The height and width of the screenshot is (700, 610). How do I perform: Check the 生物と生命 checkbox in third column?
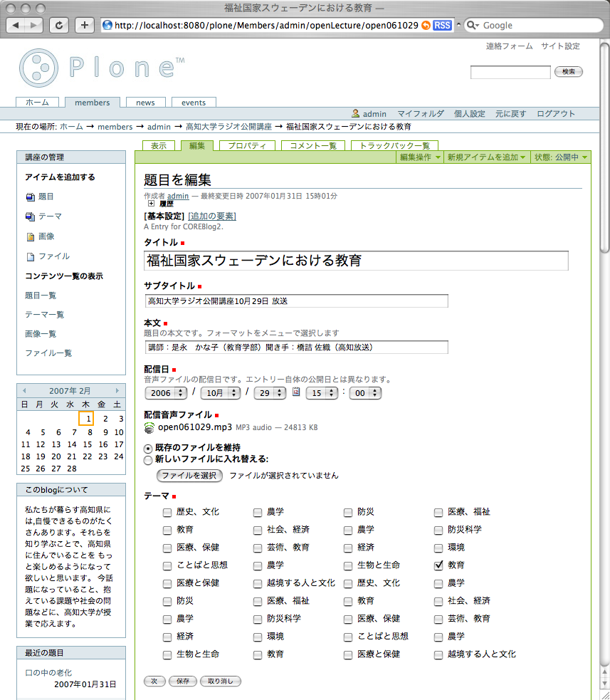coord(348,565)
